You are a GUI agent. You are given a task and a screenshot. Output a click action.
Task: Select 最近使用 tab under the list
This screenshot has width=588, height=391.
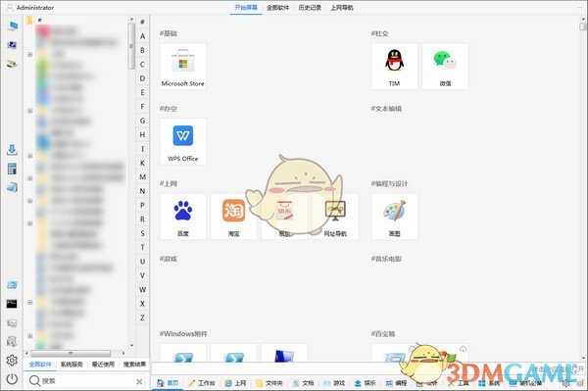pos(103,365)
